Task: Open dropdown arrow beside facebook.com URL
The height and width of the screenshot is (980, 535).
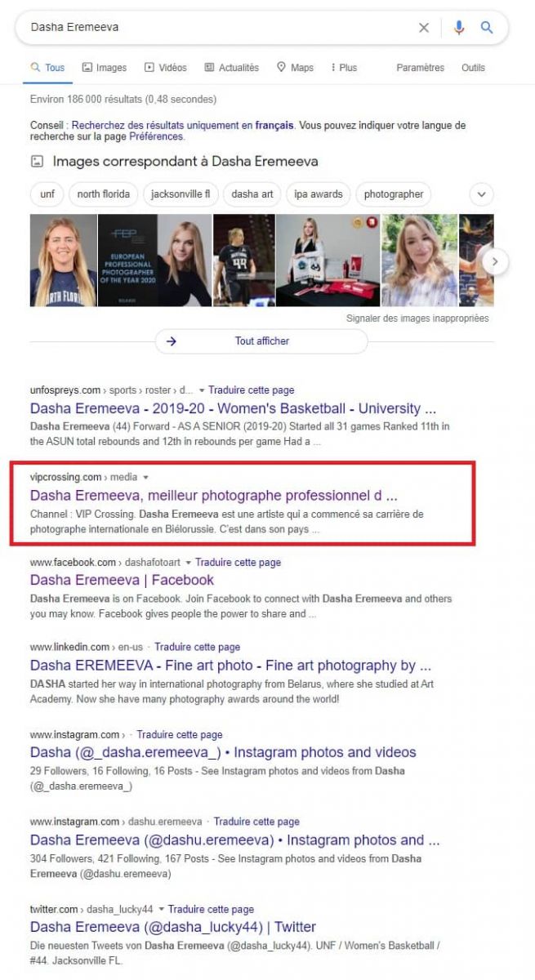Action: tap(188, 563)
